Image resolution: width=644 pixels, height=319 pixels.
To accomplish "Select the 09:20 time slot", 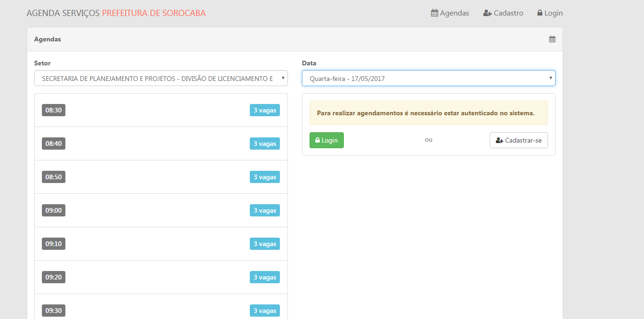I will [54, 277].
